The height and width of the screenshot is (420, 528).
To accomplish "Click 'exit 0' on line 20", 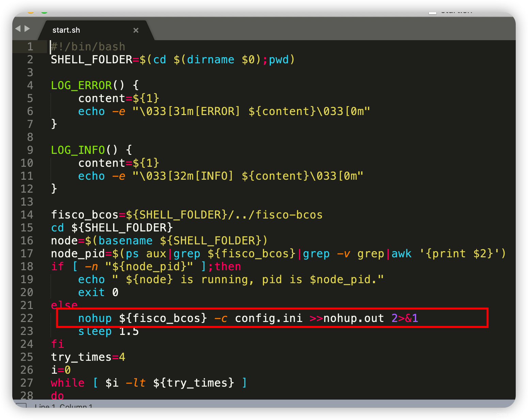I will point(98,292).
